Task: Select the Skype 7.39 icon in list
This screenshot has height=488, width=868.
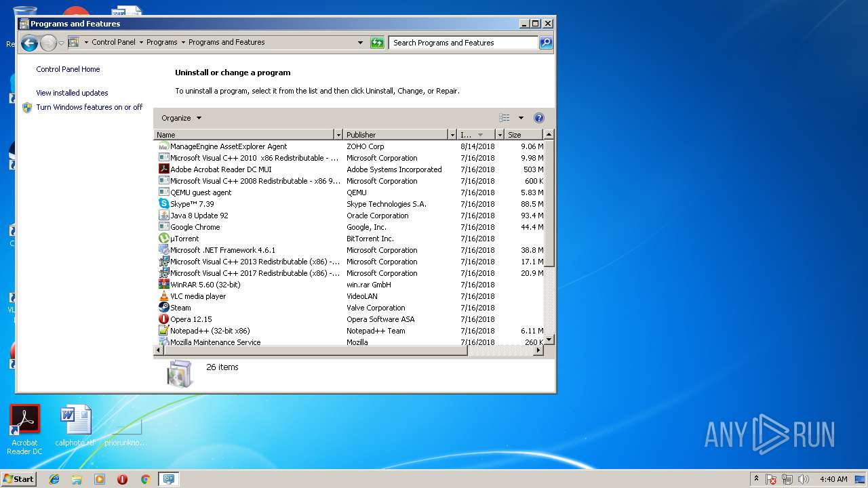Action: (163, 204)
